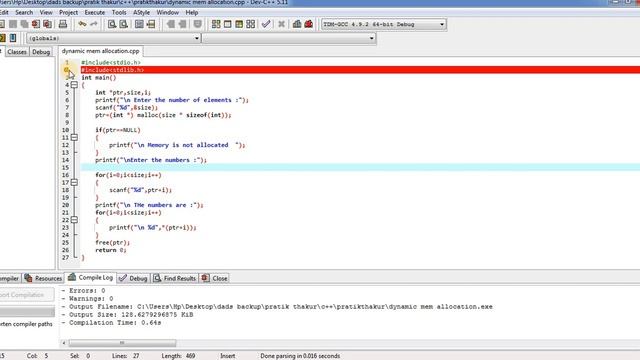Click the Undo toolbar icon
Viewport: 640px width, 360px height.
82,24
